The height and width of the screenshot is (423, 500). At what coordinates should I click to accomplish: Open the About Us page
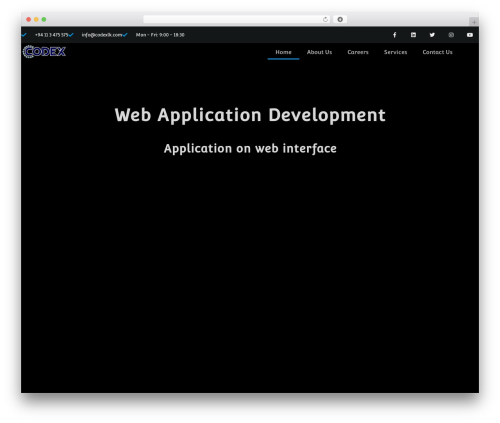pos(319,52)
